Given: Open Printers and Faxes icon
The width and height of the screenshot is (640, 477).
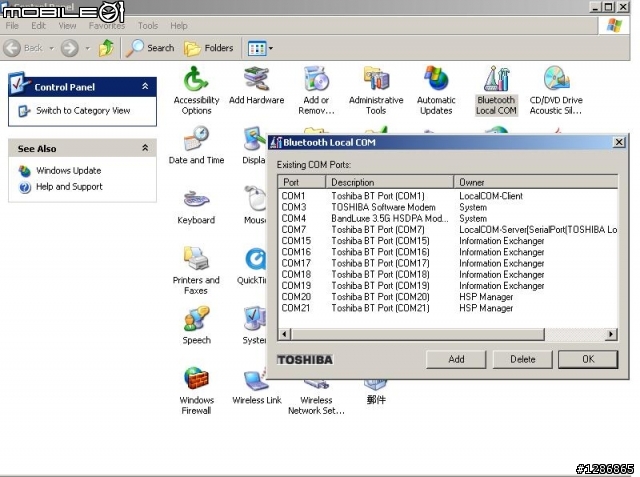Looking at the screenshot, I should pos(196,271).
